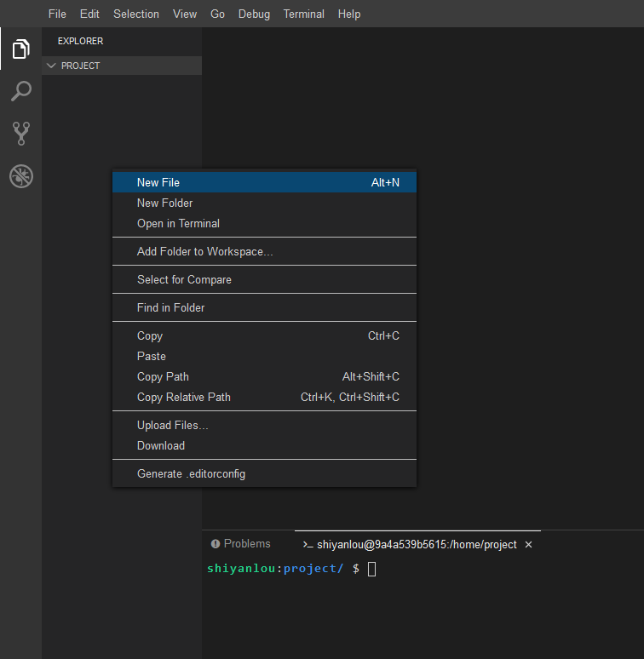
Task: Choose New File from context menu
Action: coord(264,182)
